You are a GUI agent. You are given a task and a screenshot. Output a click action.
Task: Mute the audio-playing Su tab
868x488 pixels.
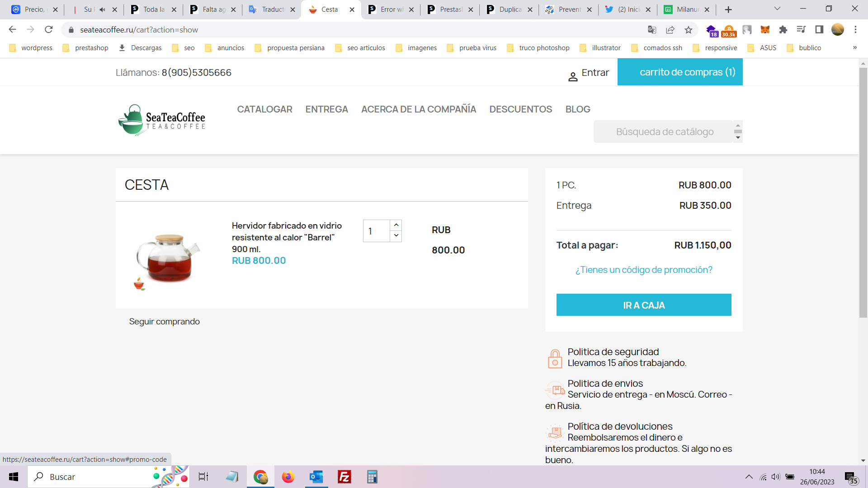tap(102, 9)
